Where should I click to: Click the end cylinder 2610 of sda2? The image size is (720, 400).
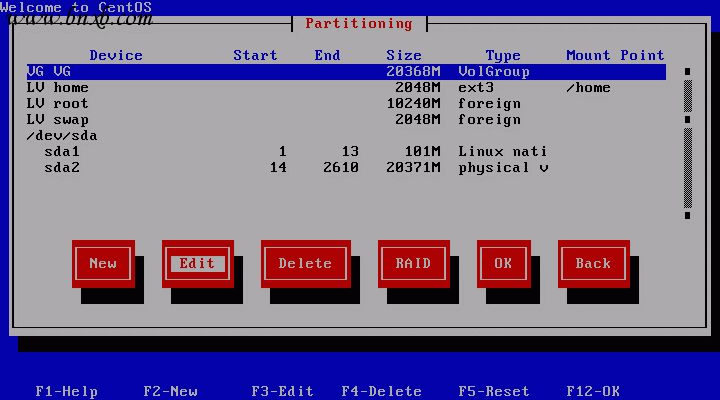tap(341, 168)
